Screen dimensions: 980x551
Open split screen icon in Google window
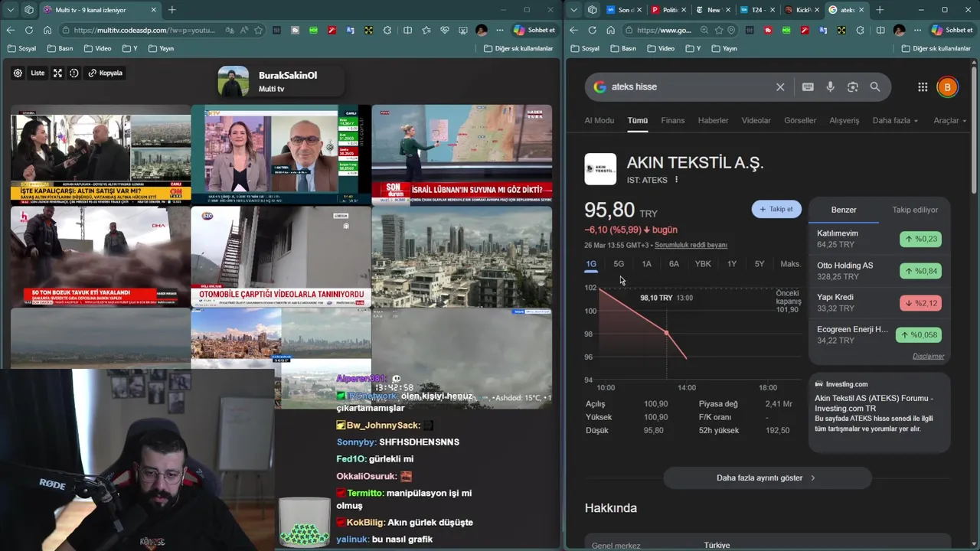[880, 30]
